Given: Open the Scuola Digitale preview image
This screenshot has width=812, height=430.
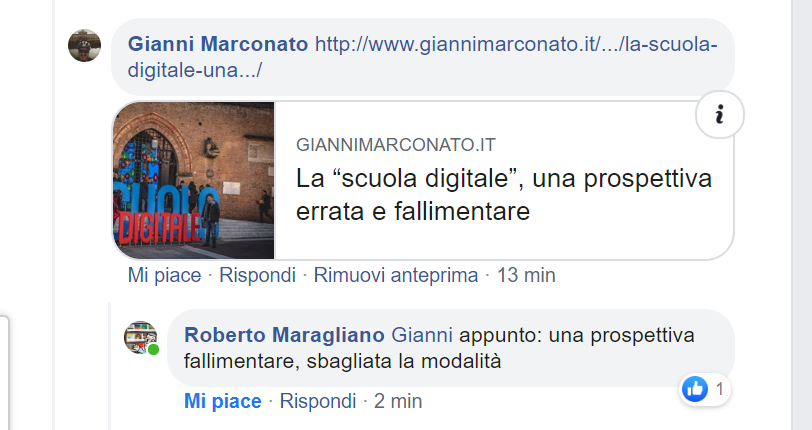Looking at the screenshot, I should (x=194, y=180).
